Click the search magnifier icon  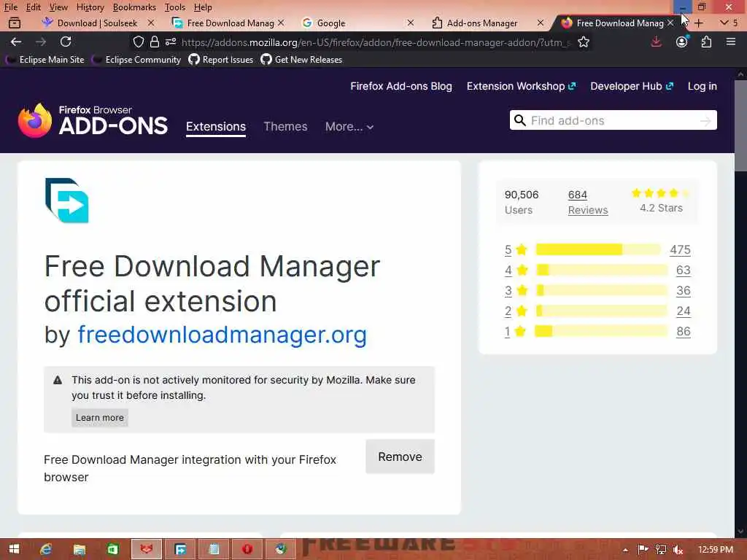[x=520, y=120]
